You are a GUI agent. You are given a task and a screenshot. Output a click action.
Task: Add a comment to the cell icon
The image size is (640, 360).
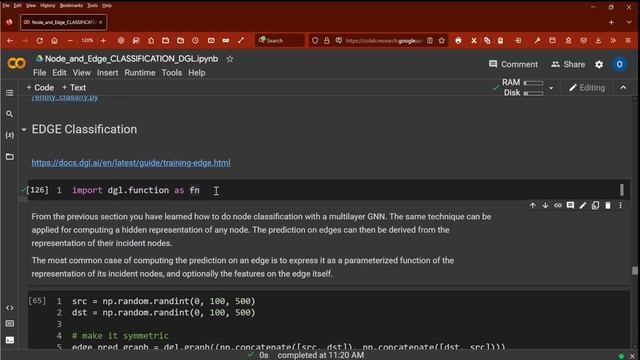(x=570, y=205)
